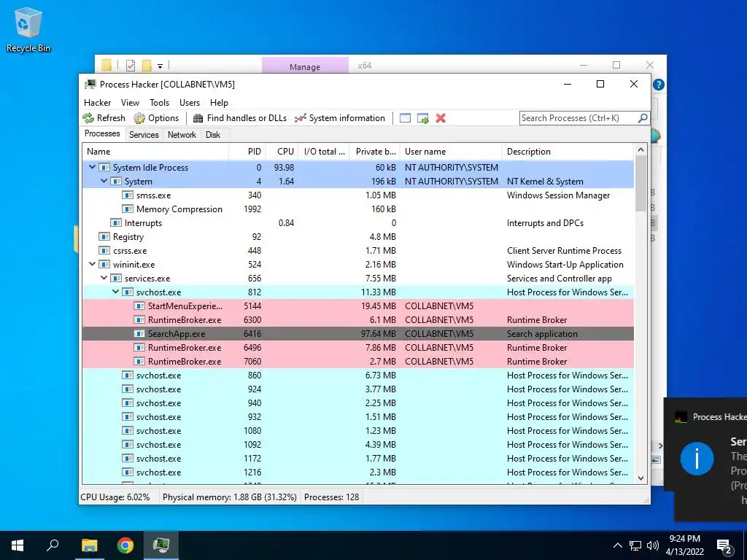Sort by User name column header

[x=451, y=152]
